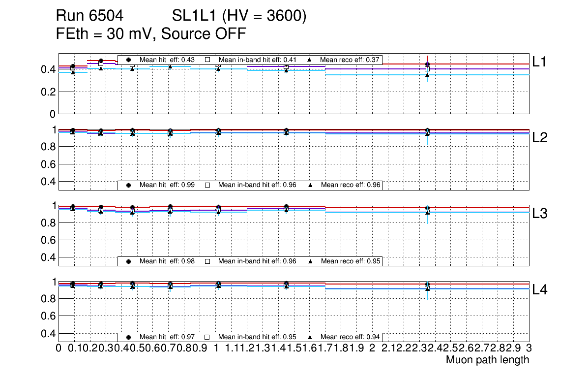Select 'Mean in-band hit eff: 0.95' in L4 legend

257,337
